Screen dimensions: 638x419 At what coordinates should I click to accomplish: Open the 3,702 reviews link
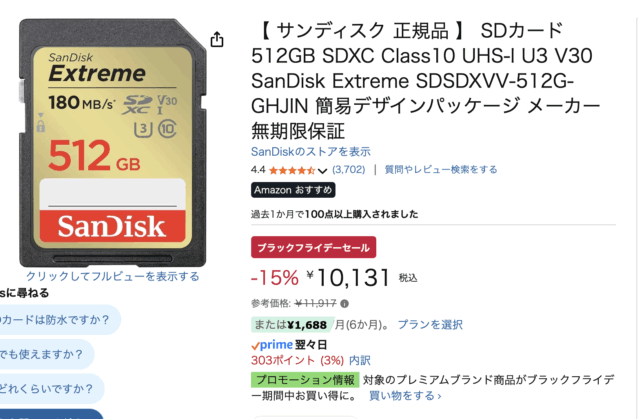(x=348, y=170)
